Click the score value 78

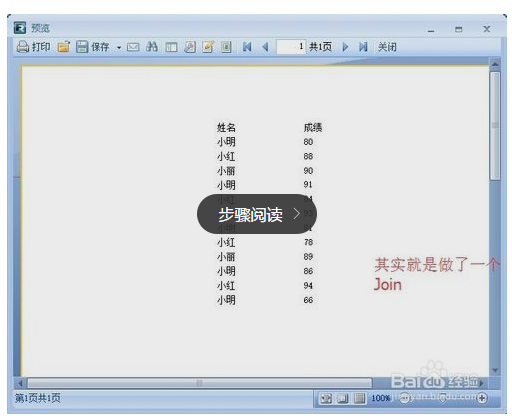(308, 242)
